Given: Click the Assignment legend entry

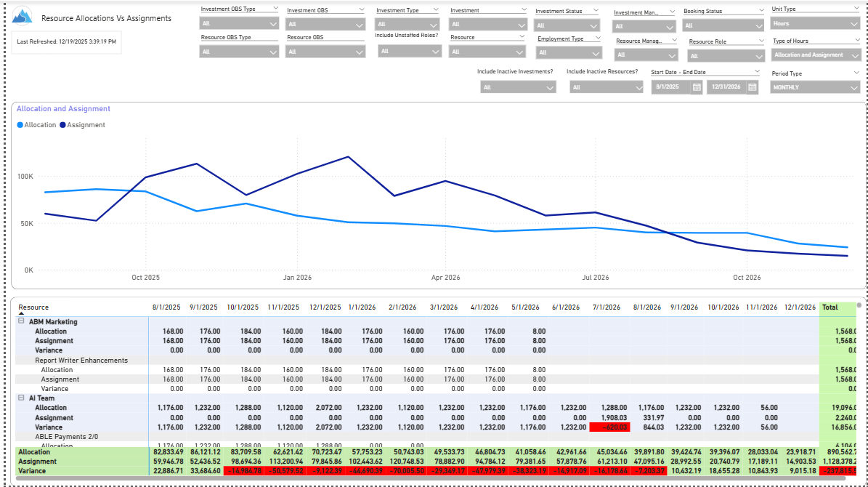Looking at the screenshot, I should pyautogui.click(x=86, y=125).
